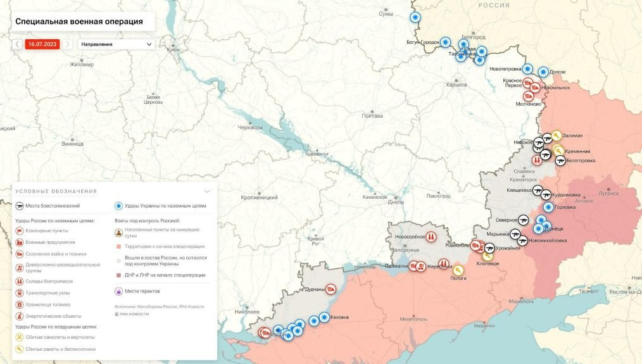Click the strike marker beside Новолетровка
642x364 pixels.
[527, 68]
